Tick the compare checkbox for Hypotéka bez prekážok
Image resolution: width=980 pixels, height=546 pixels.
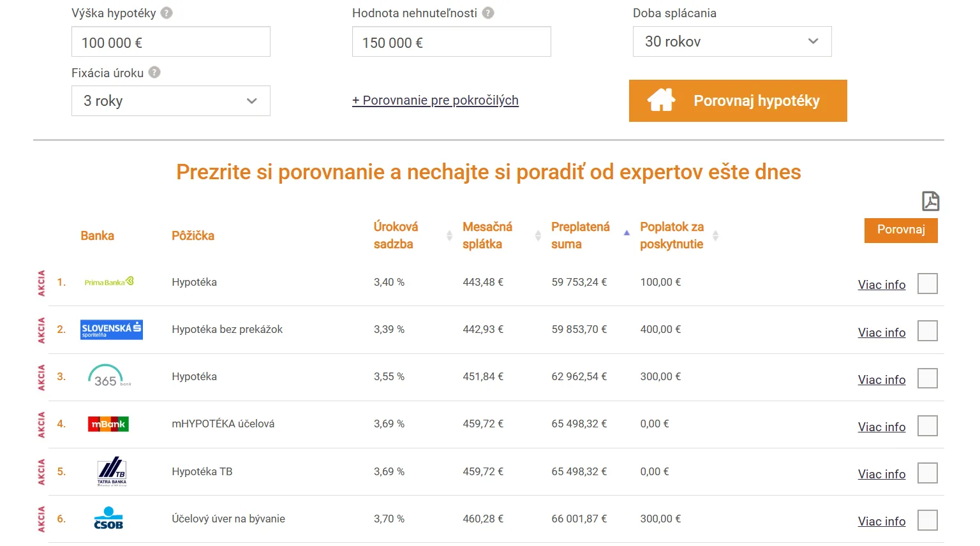[x=928, y=331]
